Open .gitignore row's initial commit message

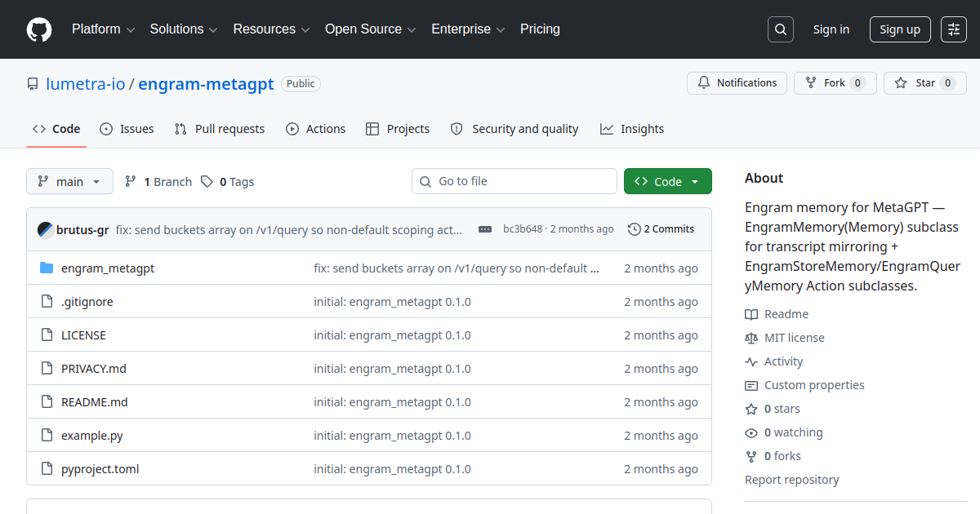pyautogui.click(x=393, y=302)
